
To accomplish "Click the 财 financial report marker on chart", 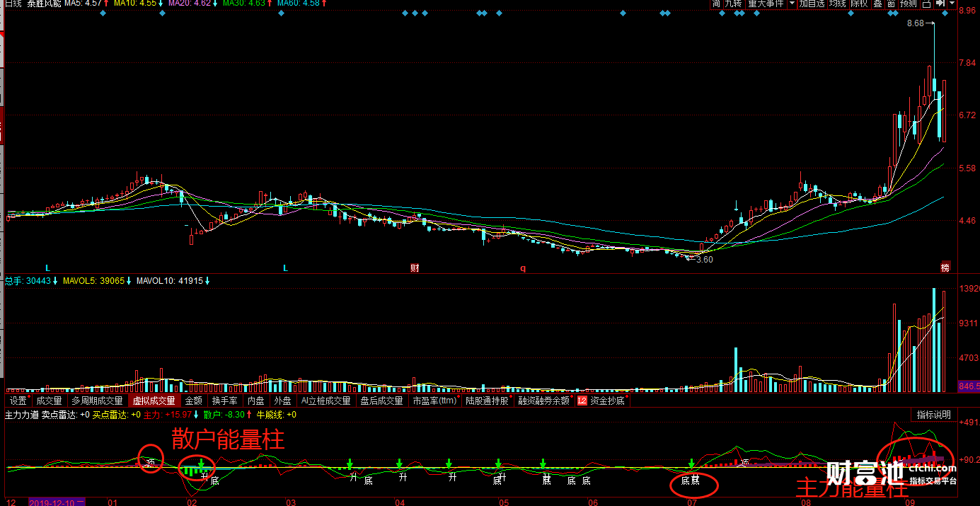I will pyautogui.click(x=415, y=268).
